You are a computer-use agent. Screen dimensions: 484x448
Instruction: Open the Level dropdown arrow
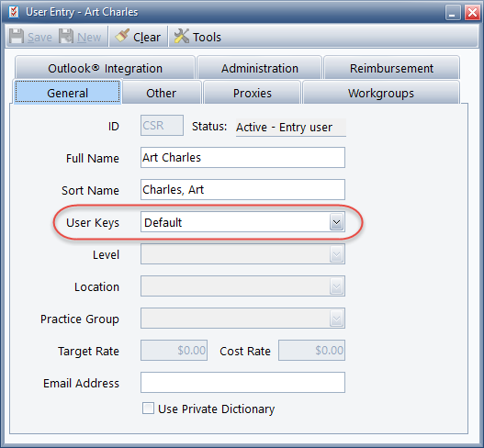point(336,254)
